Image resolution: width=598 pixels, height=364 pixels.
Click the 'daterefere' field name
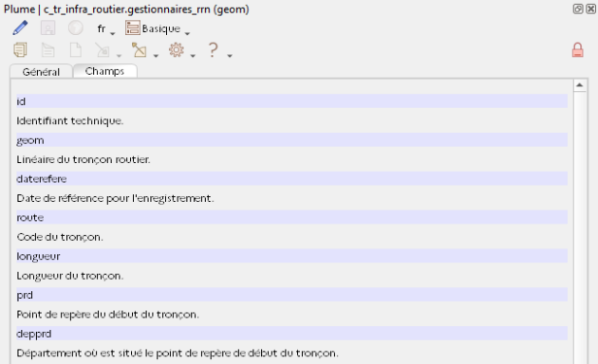[x=42, y=178]
